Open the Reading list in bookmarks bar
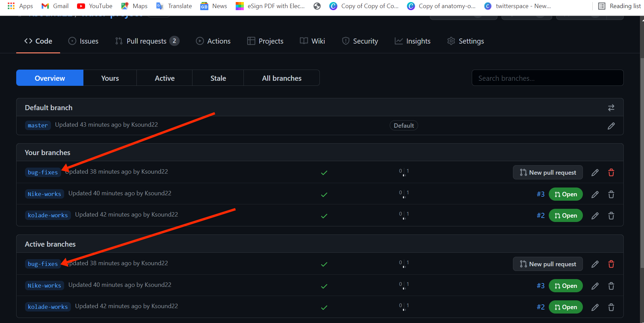Screen dimensions: 644x323 [619, 6]
